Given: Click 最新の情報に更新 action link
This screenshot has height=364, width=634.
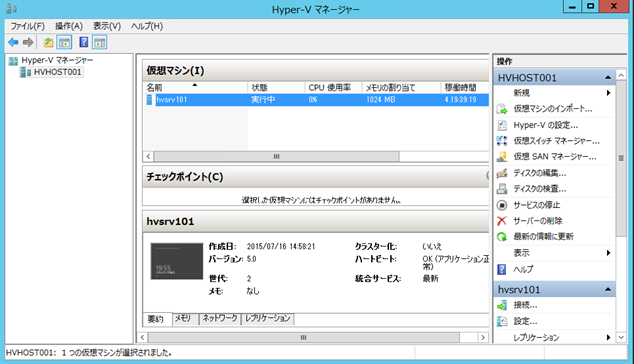Looking at the screenshot, I should [x=543, y=237].
